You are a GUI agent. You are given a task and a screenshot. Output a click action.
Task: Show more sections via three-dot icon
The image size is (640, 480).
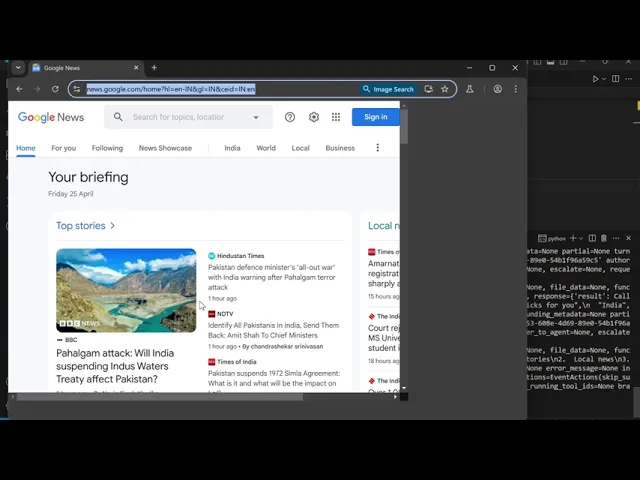click(x=378, y=148)
